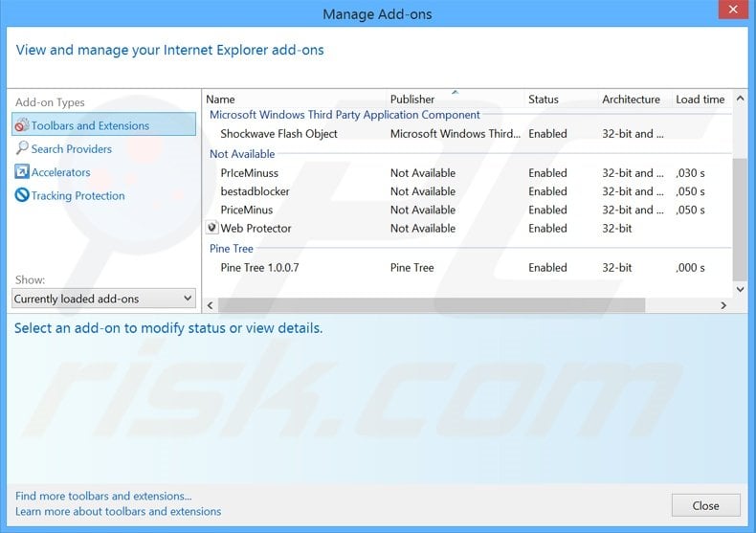Click the Tracking Protection blocked icon
The width and height of the screenshot is (756, 533).
click(22, 194)
